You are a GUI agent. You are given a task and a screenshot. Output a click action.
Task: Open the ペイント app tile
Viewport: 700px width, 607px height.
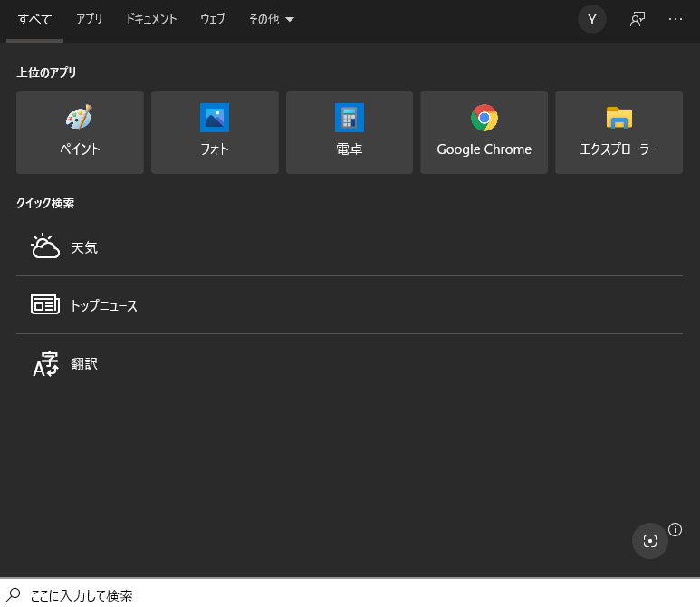point(80,132)
